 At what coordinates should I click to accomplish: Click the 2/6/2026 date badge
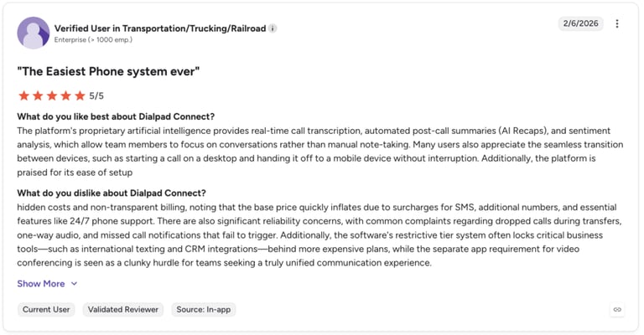point(580,23)
